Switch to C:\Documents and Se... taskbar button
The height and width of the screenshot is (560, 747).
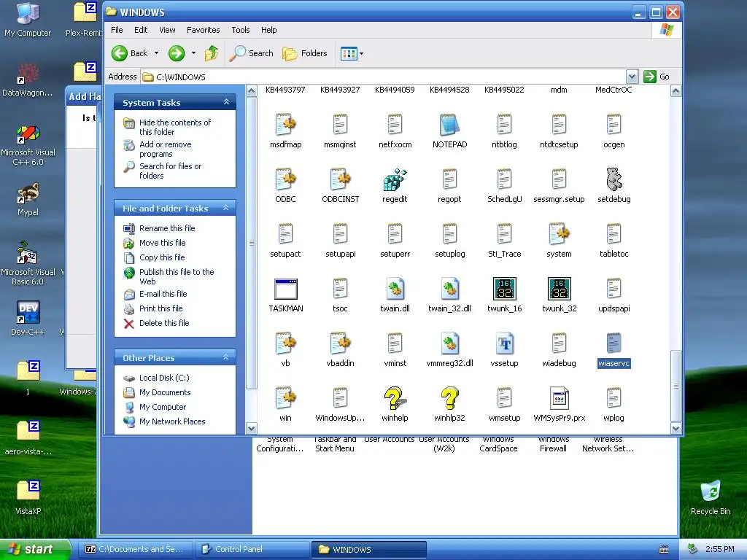136,549
